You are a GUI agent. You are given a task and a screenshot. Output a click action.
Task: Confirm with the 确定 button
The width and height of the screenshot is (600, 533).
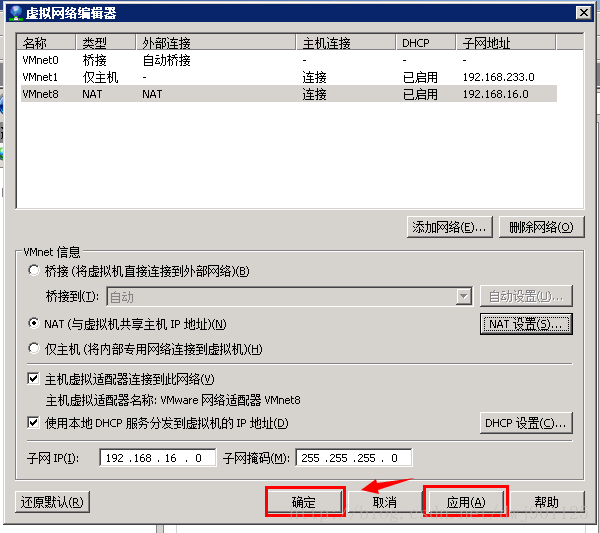coord(305,502)
